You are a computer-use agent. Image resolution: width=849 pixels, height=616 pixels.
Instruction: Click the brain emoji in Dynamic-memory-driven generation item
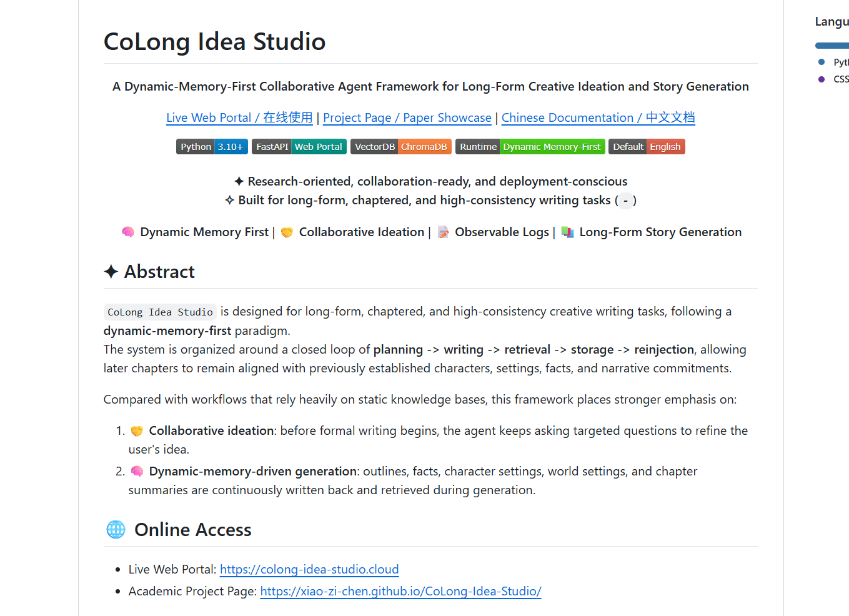pyautogui.click(x=137, y=471)
